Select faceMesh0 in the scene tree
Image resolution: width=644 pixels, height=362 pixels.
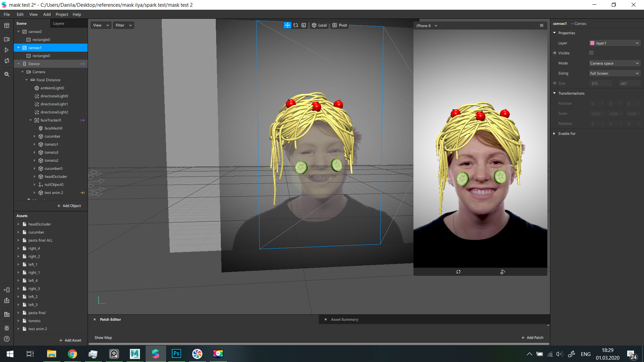53,128
